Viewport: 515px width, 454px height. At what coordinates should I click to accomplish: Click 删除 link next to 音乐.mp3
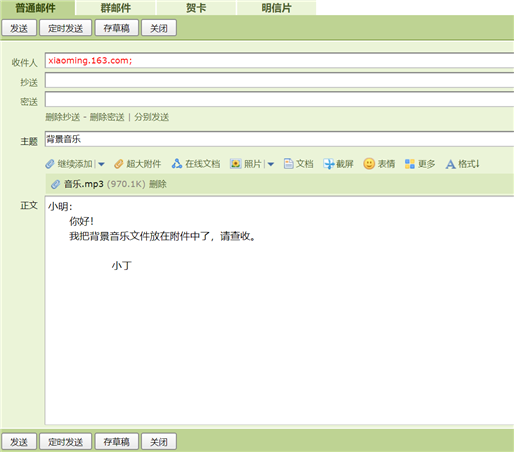click(x=158, y=184)
